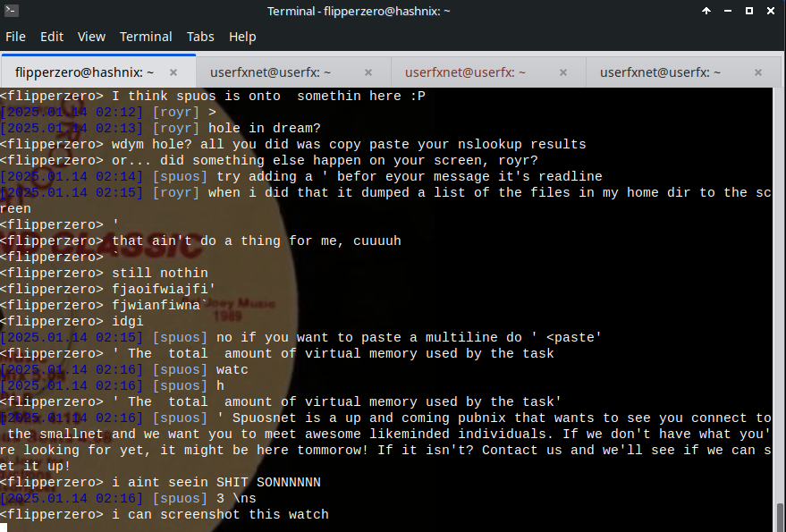Close the flipperzero@hashnix tab
Viewport: 786px width, 532px height.
click(173, 72)
